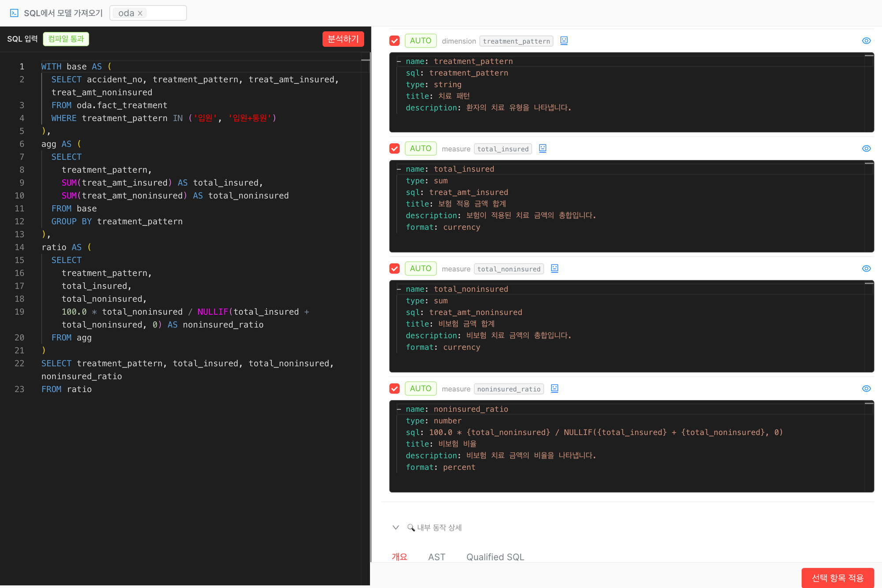Open detail icon next to total_insured tag
The height and width of the screenshot is (588, 882).
click(542, 149)
